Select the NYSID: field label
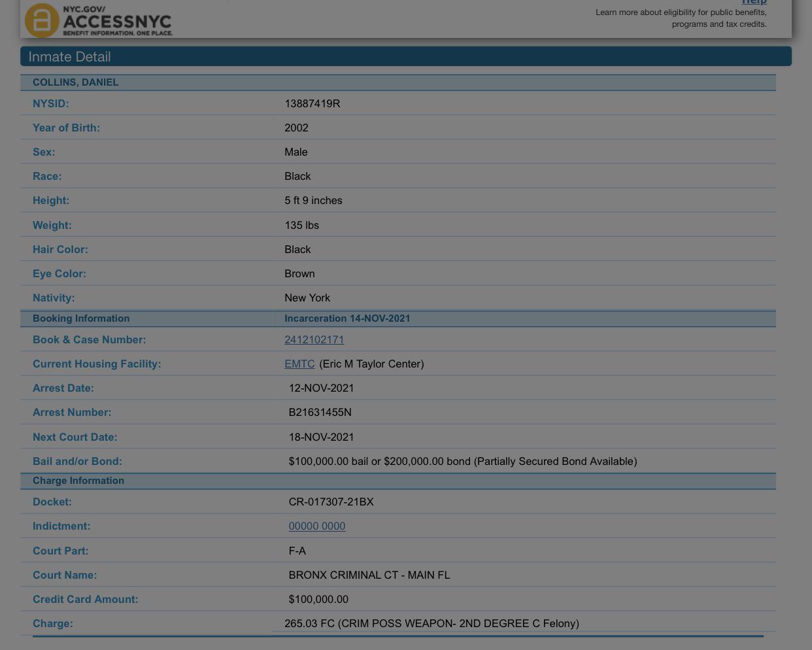 [x=50, y=103]
